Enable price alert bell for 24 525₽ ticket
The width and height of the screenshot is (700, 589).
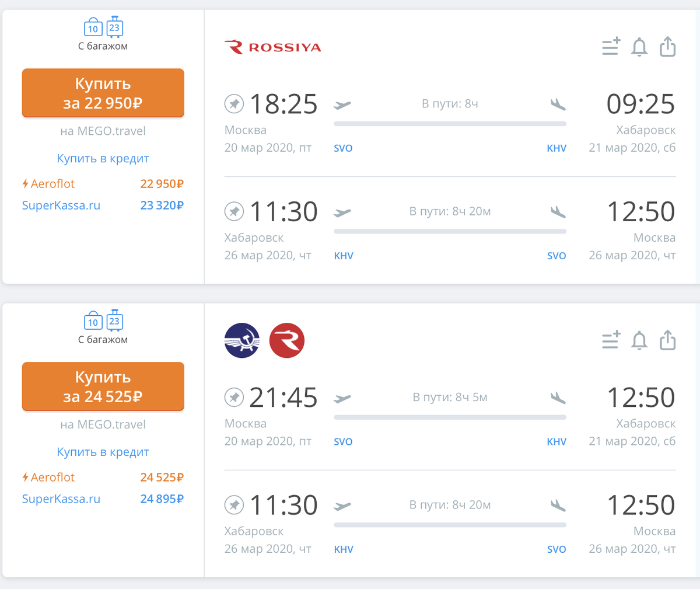click(x=639, y=340)
